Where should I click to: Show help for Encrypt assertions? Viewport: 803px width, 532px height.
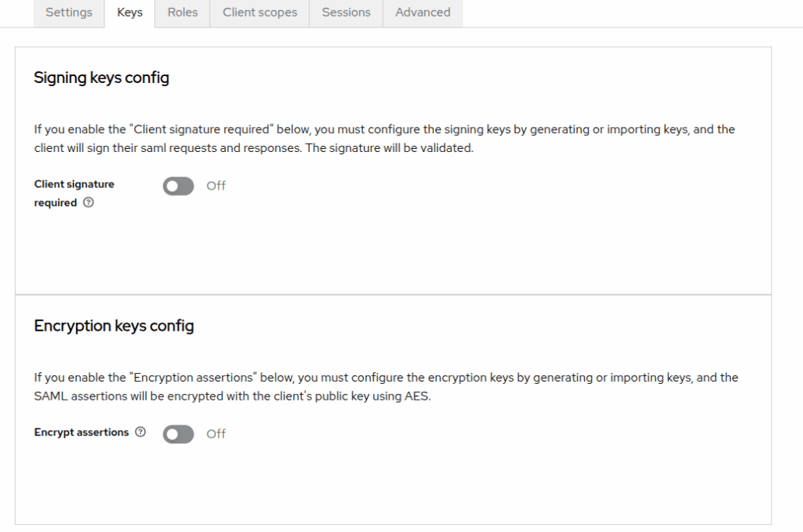coord(140,432)
